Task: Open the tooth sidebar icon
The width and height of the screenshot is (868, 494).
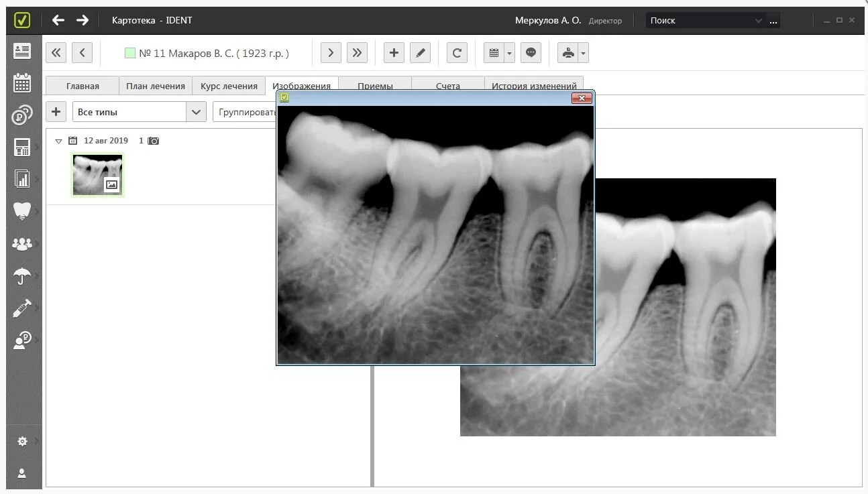Action: coord(22,211)
